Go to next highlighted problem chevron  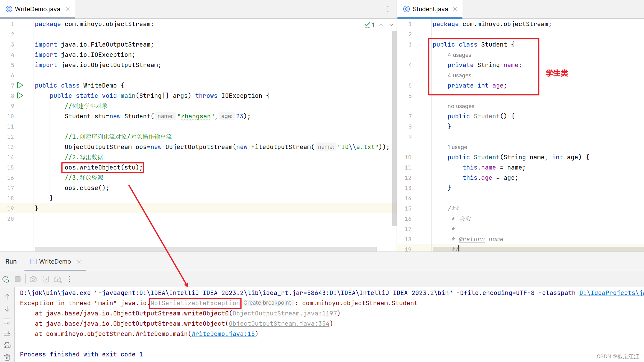pyautogui.click(x=391, y=25)
